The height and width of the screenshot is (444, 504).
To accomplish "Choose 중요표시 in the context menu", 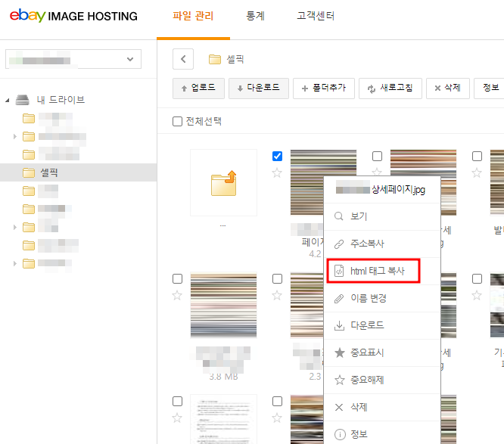I will coord(382,352).
